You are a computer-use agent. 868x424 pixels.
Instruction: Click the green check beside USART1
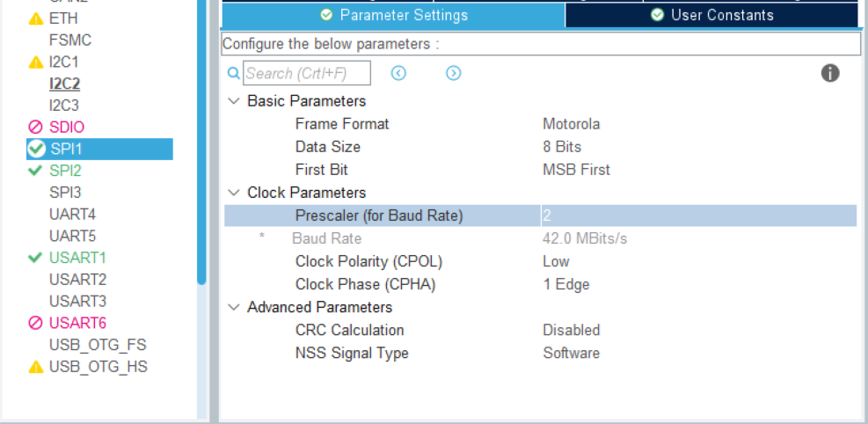(x=36, y=258)
